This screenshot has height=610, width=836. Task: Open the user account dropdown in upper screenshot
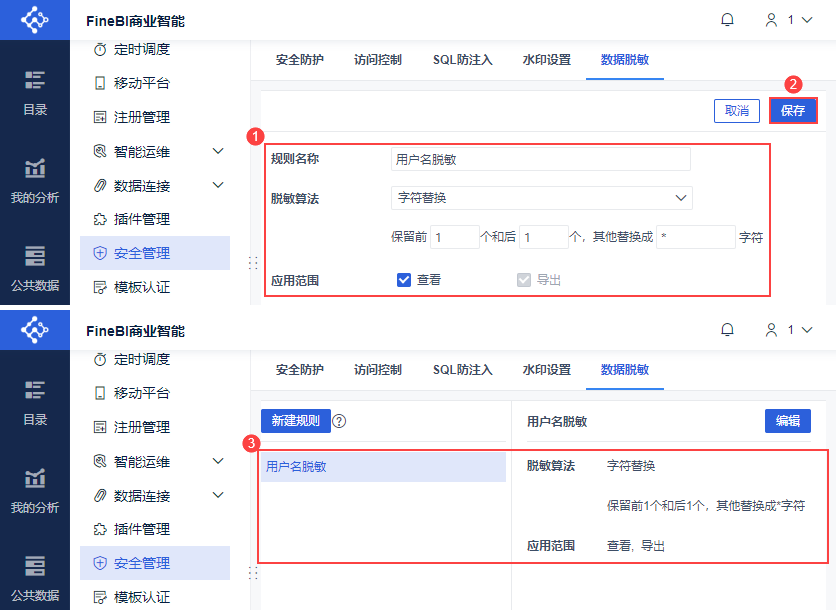click(788, 20)
